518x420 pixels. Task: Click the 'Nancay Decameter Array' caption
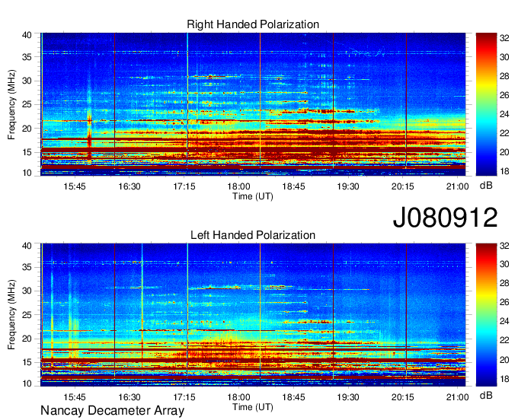click(x=112, y=411)
